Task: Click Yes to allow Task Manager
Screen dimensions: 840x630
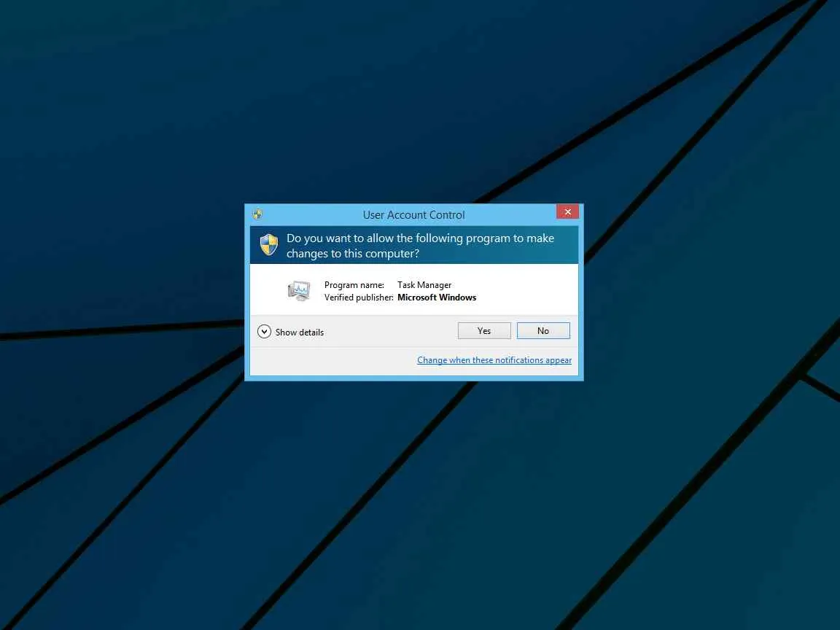Action: click(x=484, y=330)
